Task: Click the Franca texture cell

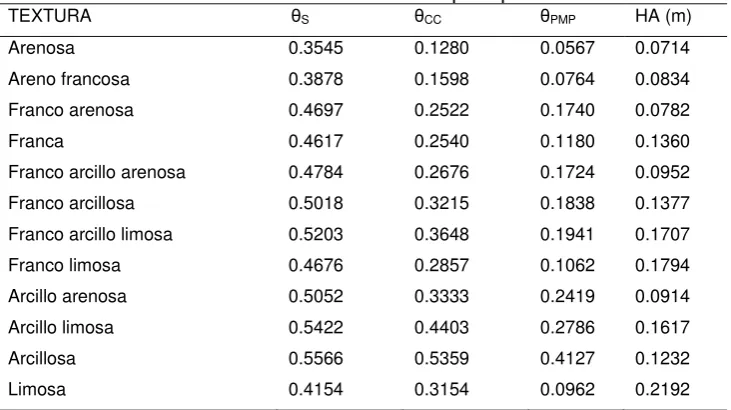Action: coord(36,141)
